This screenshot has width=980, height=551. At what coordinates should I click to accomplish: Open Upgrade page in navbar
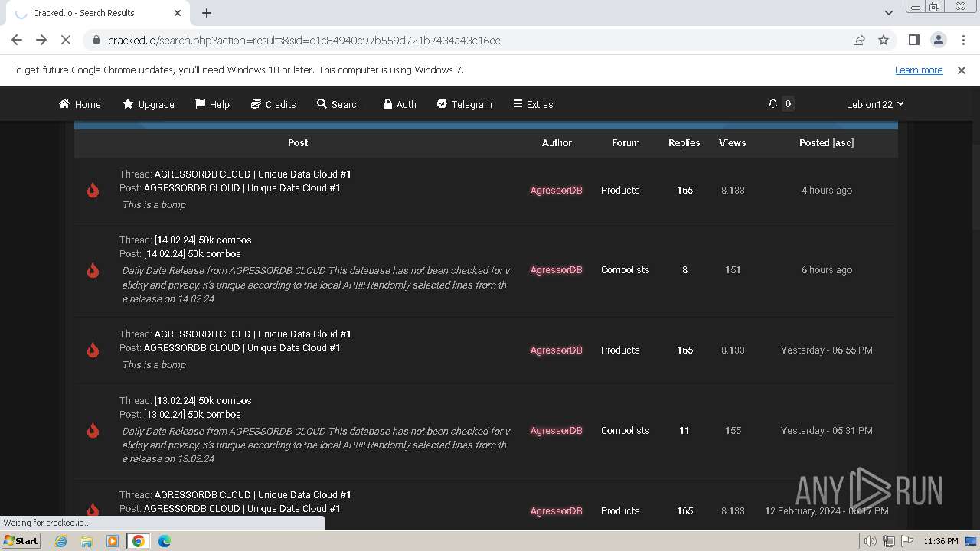click(x=149, y=104)
